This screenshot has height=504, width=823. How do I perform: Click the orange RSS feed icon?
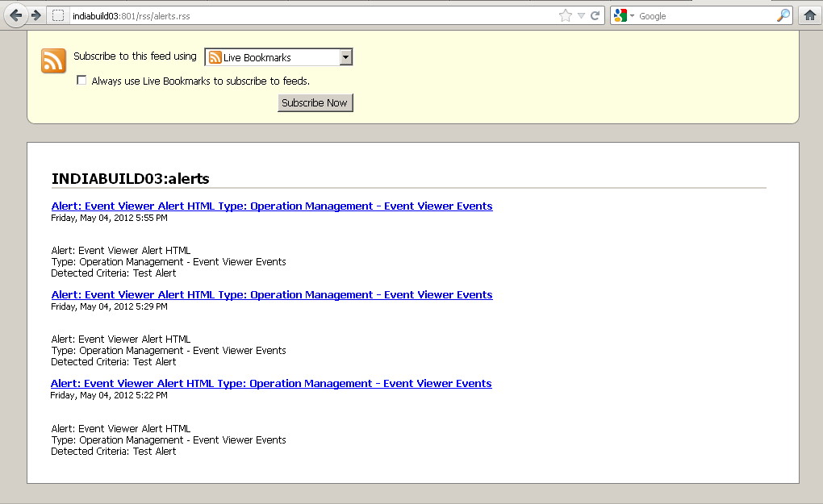[x=53, y=60]
